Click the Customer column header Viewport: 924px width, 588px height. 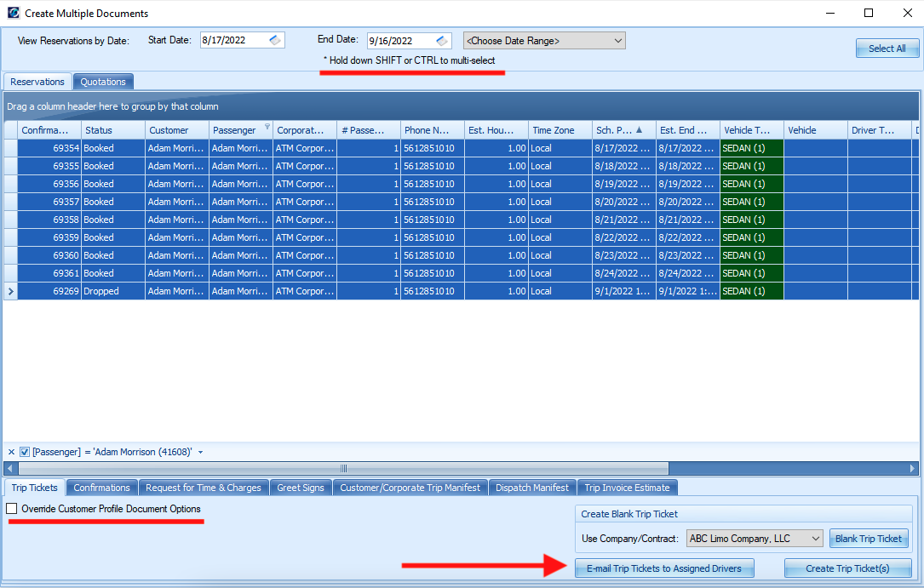tap(177, 130)
